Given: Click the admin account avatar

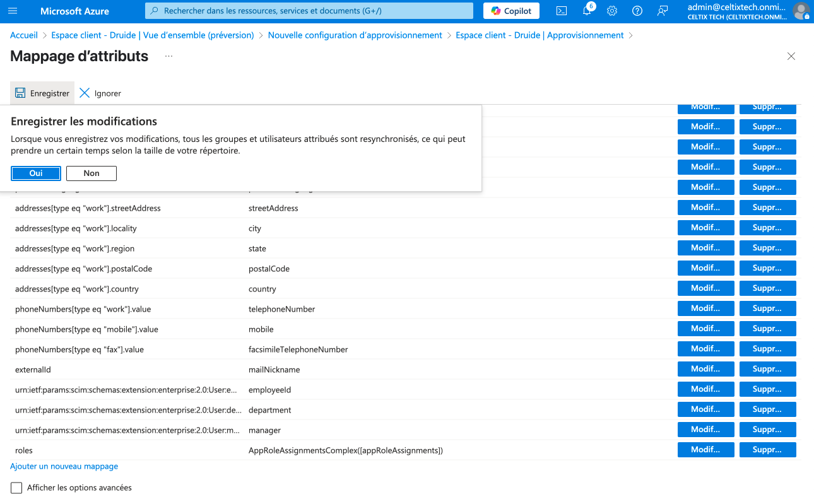Looking at the screenshot, I should 801,11.
